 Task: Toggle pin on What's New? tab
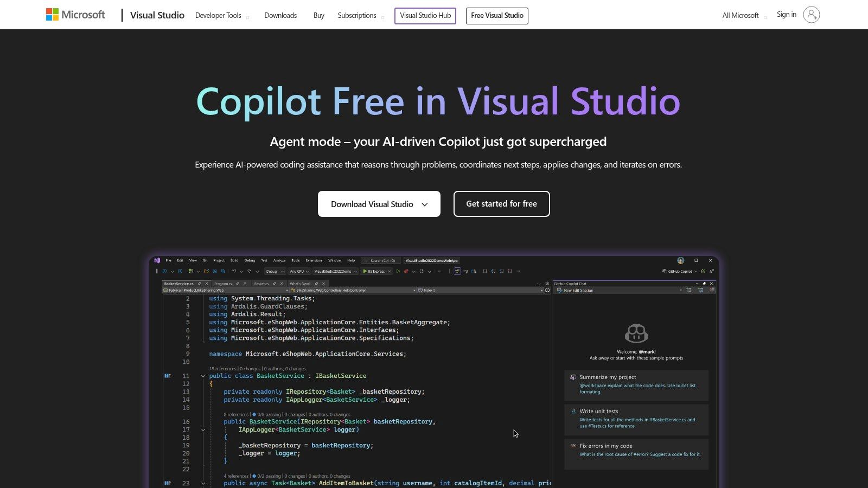(316, 284)
